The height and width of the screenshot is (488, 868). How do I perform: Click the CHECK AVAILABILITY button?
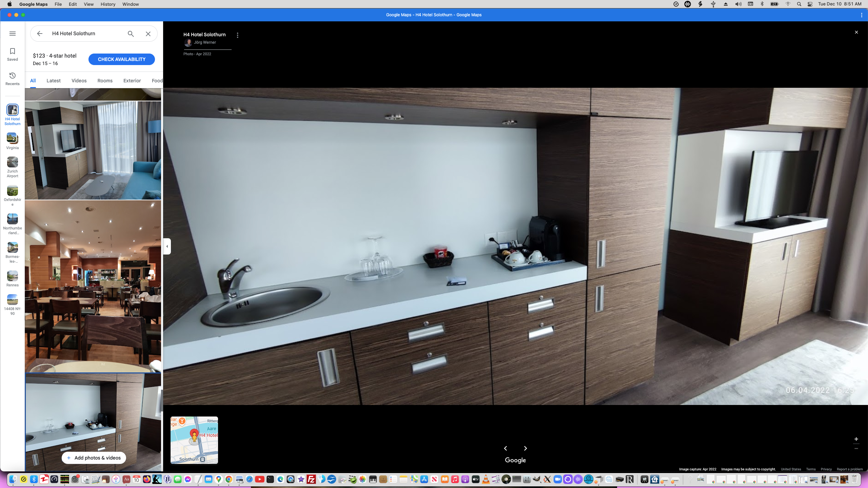click(x=121, y=59)
